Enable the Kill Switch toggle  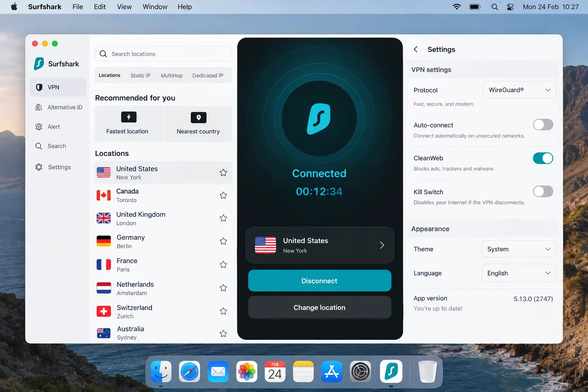[x=543, y=191]
